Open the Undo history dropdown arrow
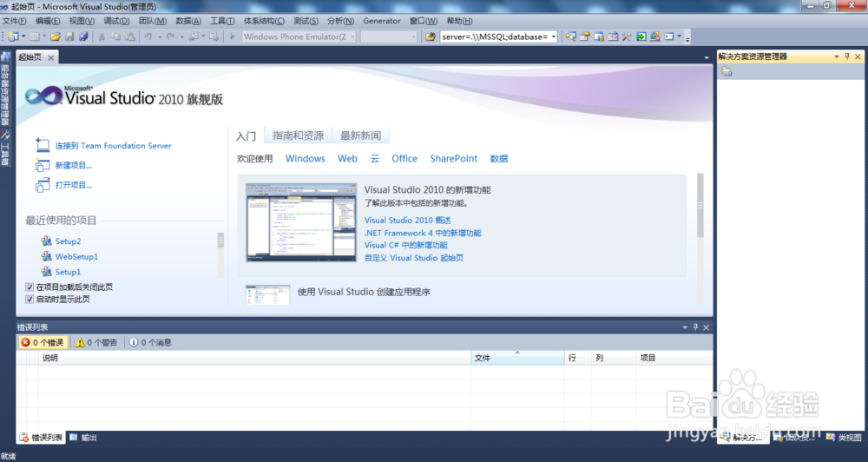This screenshot has height=462, width=868. click(160, 36)
